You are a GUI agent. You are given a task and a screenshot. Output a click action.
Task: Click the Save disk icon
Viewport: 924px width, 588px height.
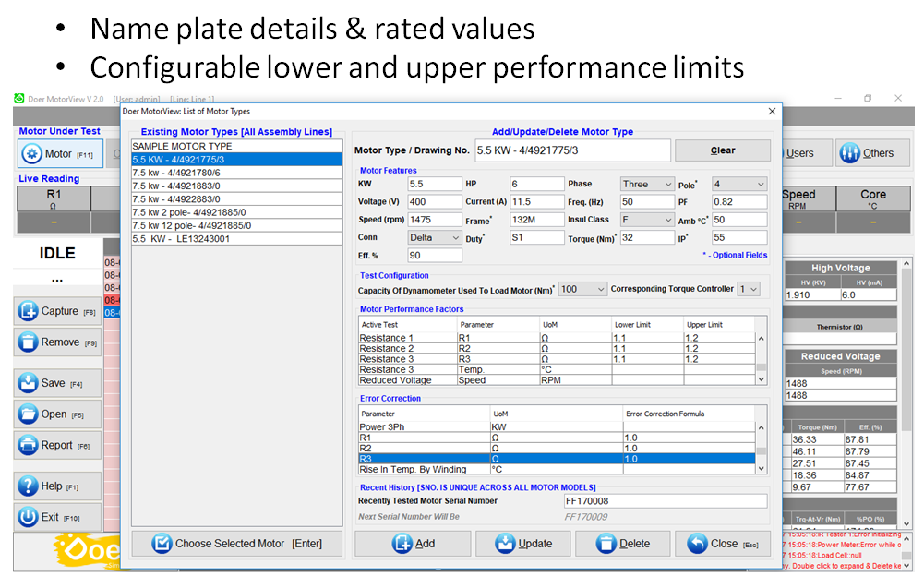click(x=28, y=383)
